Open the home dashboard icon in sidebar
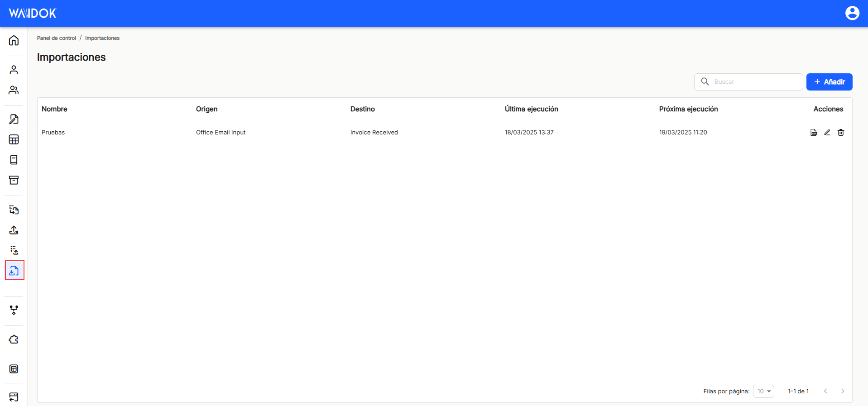868x406 pixels. (14, 40)
